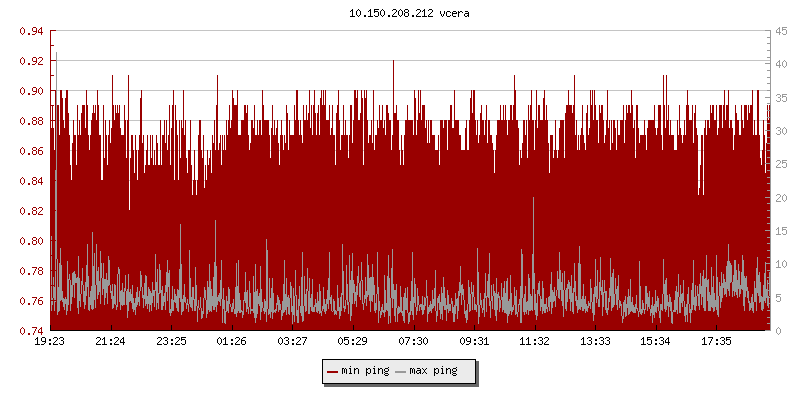Pick the 05:29 time axis label
This screenshot has width=800, height=400.
353,342
